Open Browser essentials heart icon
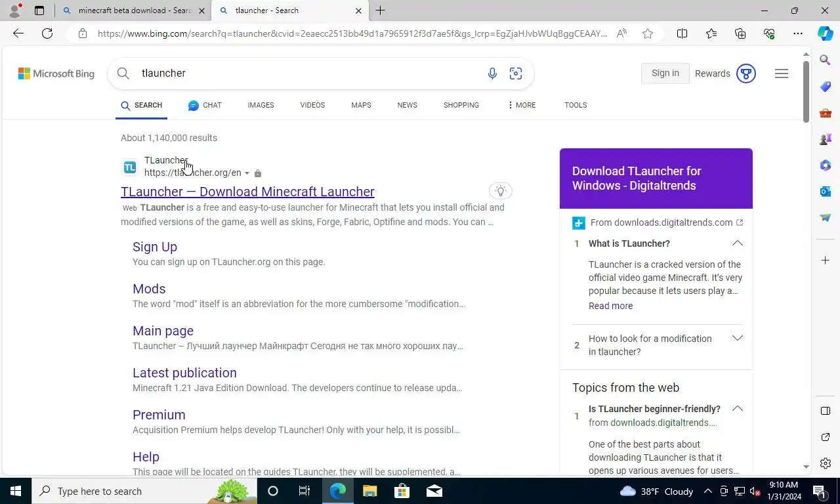This screenshot has height=504, width=840. coord(769,33)
